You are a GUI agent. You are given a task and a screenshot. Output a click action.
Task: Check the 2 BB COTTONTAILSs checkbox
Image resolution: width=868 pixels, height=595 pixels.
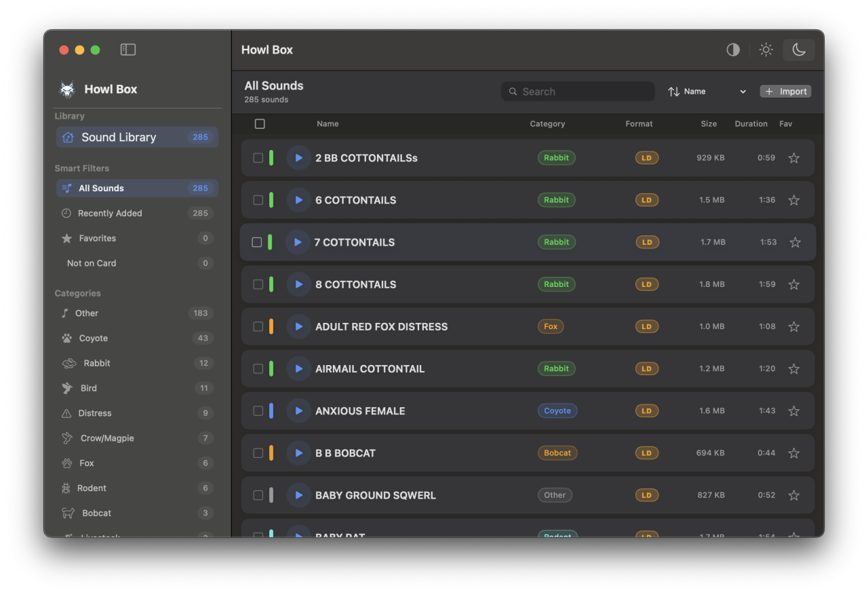(258, 158)
